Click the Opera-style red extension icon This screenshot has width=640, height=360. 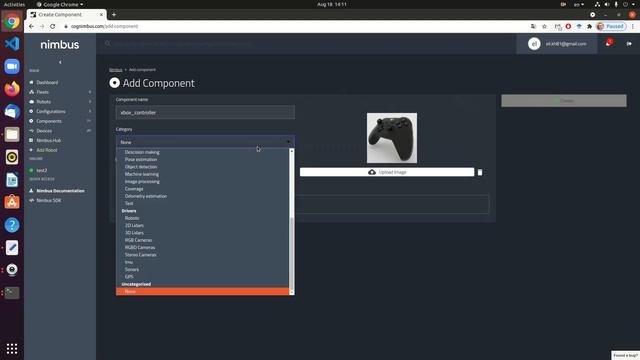(568, 26)
